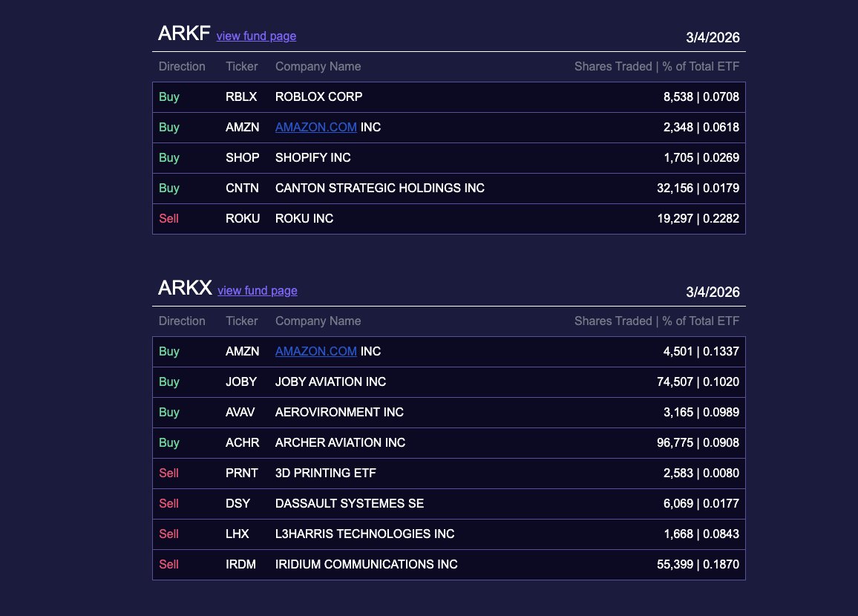Click value 55,399 | 0.1870
The width and height of the screenshot is (858, 616).
click(x=698, y=565)
